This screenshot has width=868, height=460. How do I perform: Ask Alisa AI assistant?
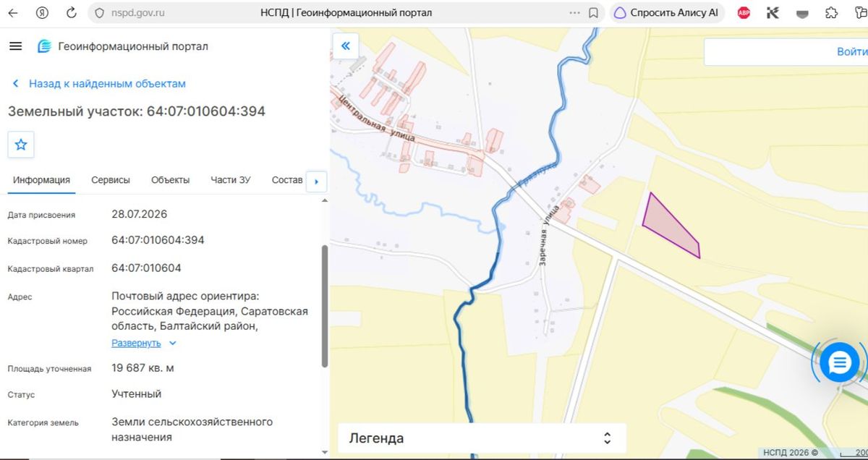click(x=666, y=12)
